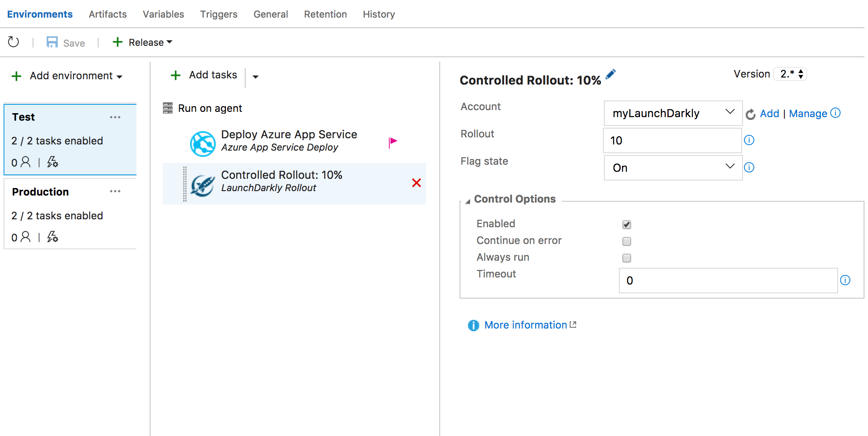868x436 pixels.
Task: Switch to the History tab
Action: click(x=379, y=14)
